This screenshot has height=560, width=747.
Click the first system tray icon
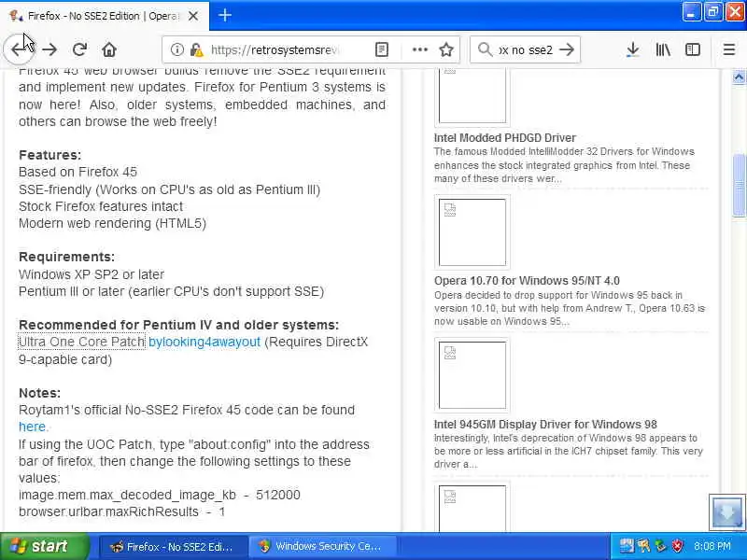point(627,546)
